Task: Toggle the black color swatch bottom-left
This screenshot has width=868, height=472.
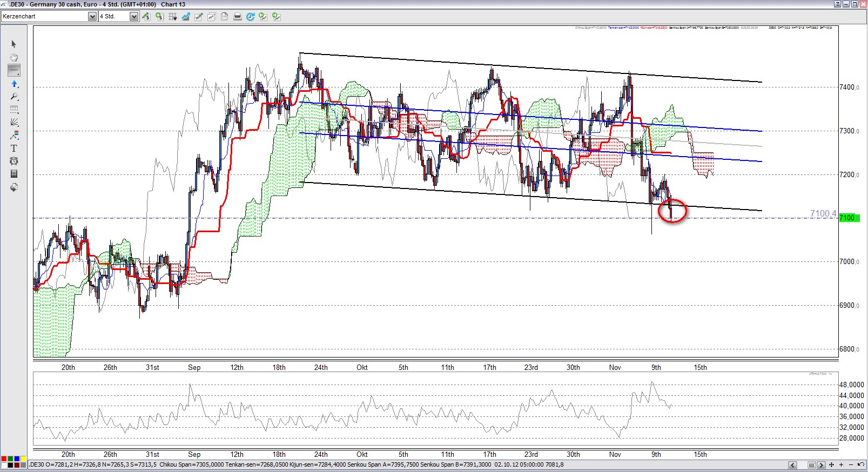Action: (x=10, y=465)
